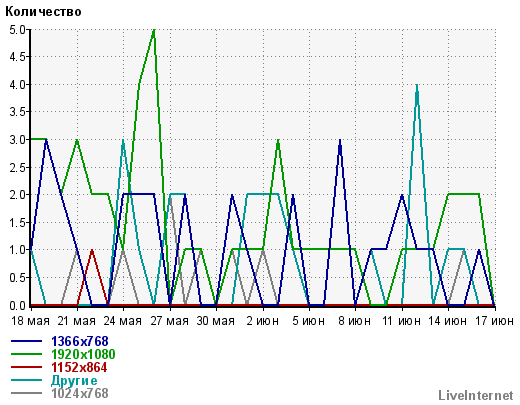Viewport: 520px width, 405px height.
Task: Click the blue 1366x768 legend line swatch
Action: click(x=27, y=341)
